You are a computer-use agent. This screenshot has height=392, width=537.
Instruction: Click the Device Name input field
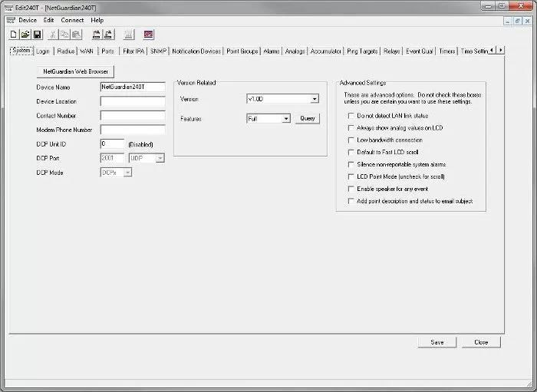(x=133, y=87)
